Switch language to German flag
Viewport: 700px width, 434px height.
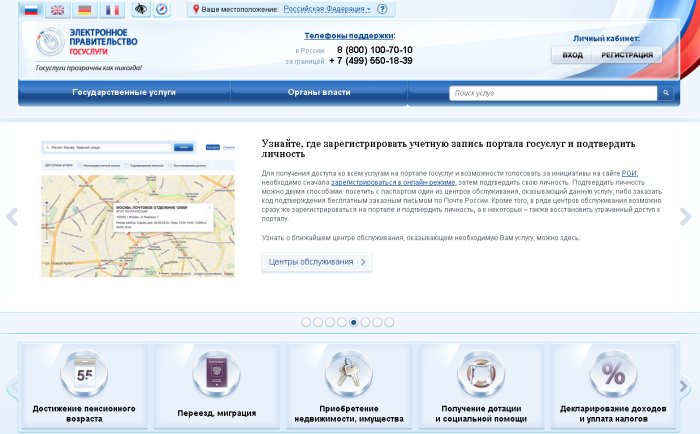pyautogui.click(x=84, y=10)
